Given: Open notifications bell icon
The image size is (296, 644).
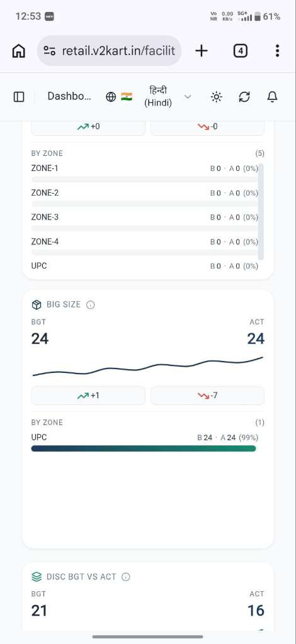Looking at the screenshot, I should (x=272, y=97).
